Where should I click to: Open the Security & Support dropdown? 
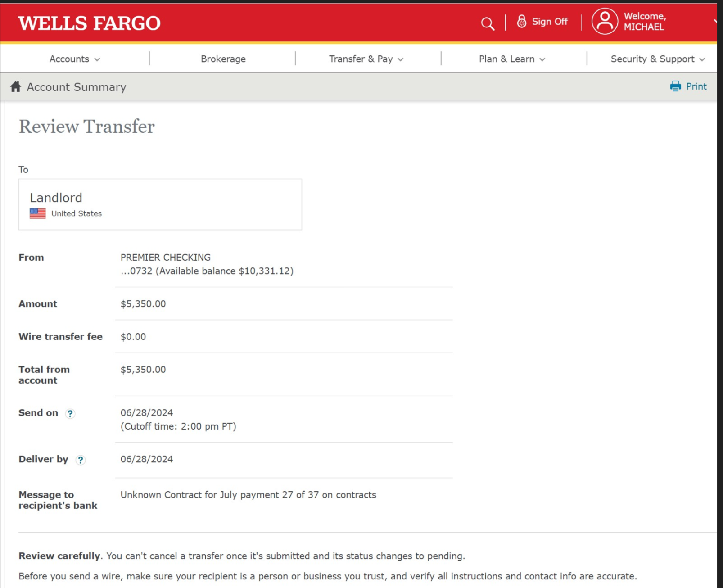(656, 59)
